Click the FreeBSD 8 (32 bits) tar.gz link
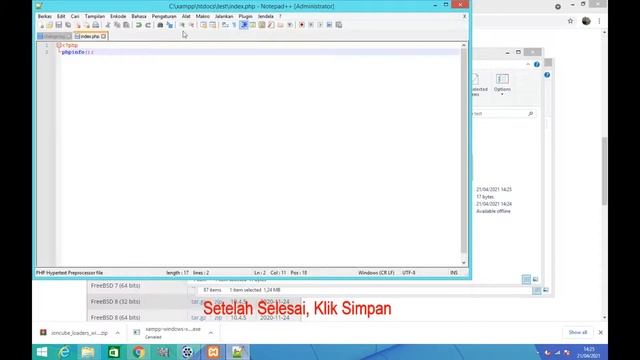The image size is (640, 360). pyautogui.click(x=198, y=302)
